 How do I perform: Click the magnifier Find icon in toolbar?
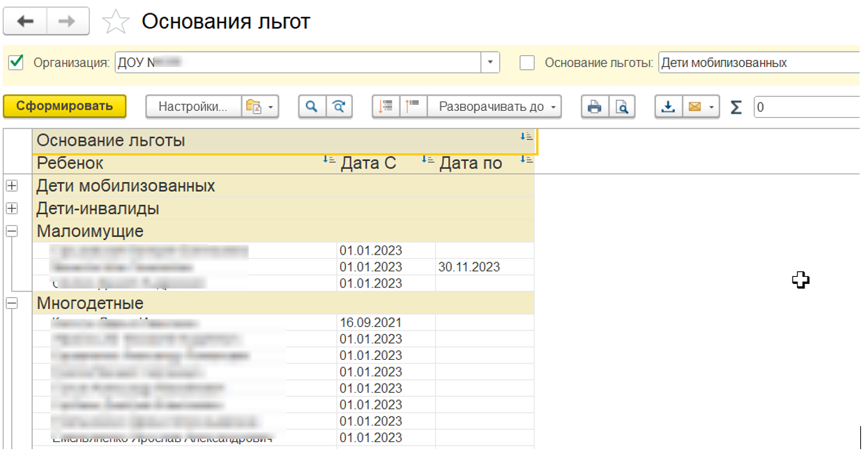click(312, 107)
